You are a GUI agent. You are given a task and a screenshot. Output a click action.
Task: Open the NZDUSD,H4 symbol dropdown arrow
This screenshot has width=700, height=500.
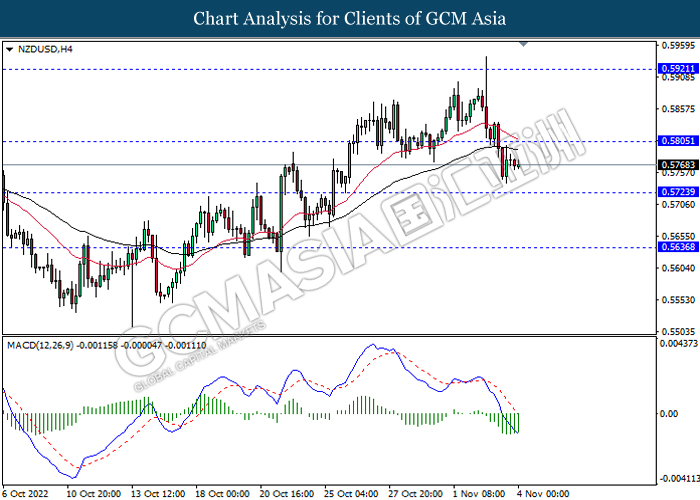(x=9, y=50)
